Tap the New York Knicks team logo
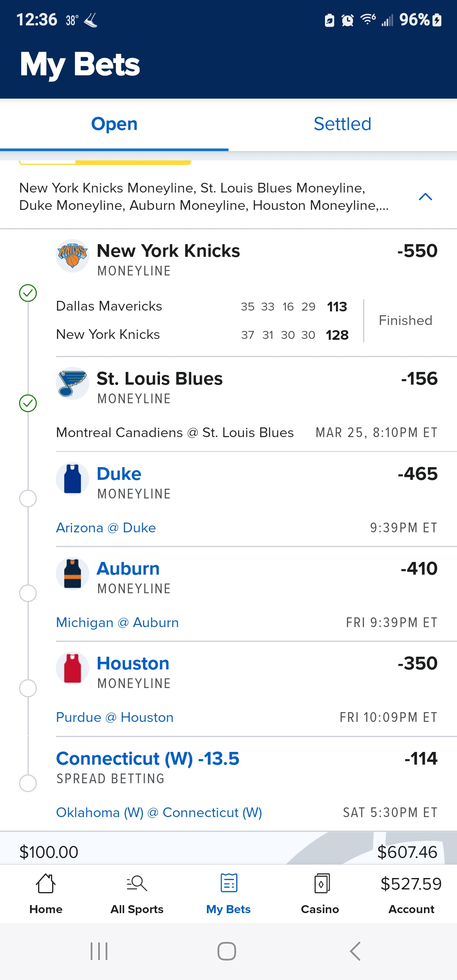This screenshot has height=980, width=457. (72, 256)
